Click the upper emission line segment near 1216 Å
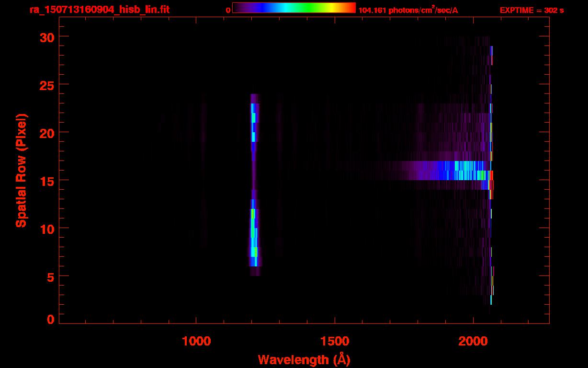The height and width of the screenshot is (368, 588). point(254,122)
